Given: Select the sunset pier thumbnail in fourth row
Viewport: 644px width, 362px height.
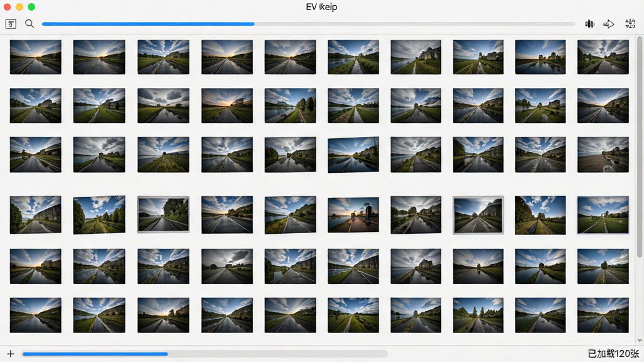Looking at the screenshot, I should point(353,215).
